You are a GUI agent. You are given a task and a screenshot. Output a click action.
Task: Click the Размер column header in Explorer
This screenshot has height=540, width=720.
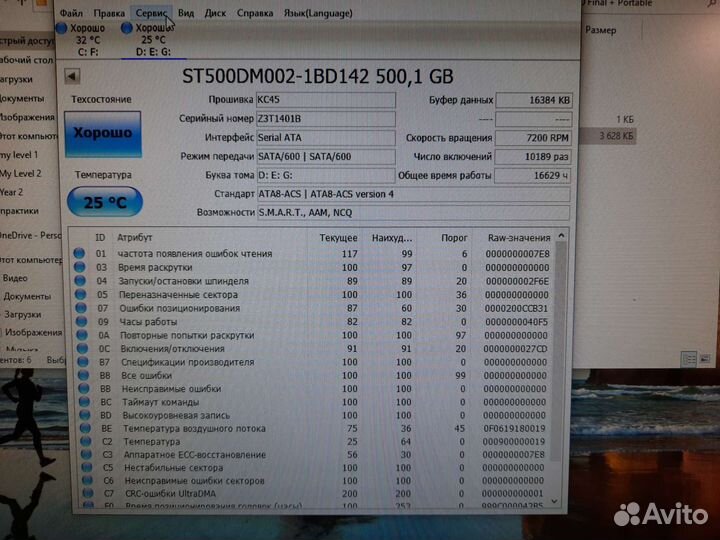click(x=601, y=30)
